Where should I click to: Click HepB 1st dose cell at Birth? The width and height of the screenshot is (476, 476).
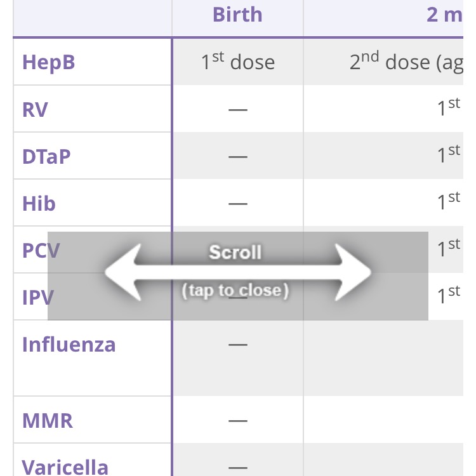coord(237,62)
